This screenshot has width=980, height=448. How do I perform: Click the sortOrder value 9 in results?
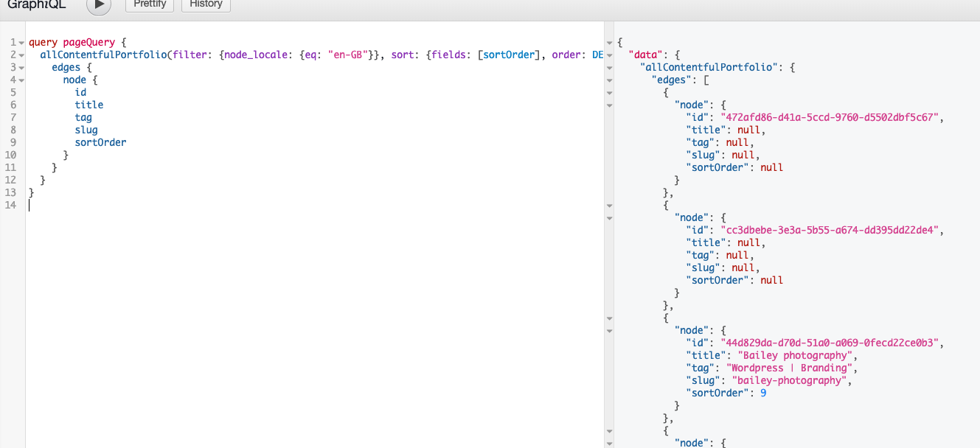tap(765, 393)
